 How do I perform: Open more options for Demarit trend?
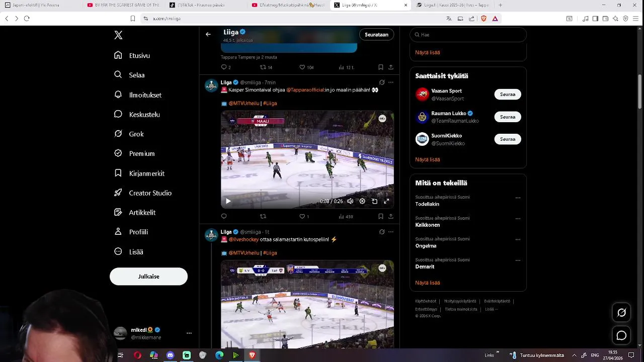518,261
